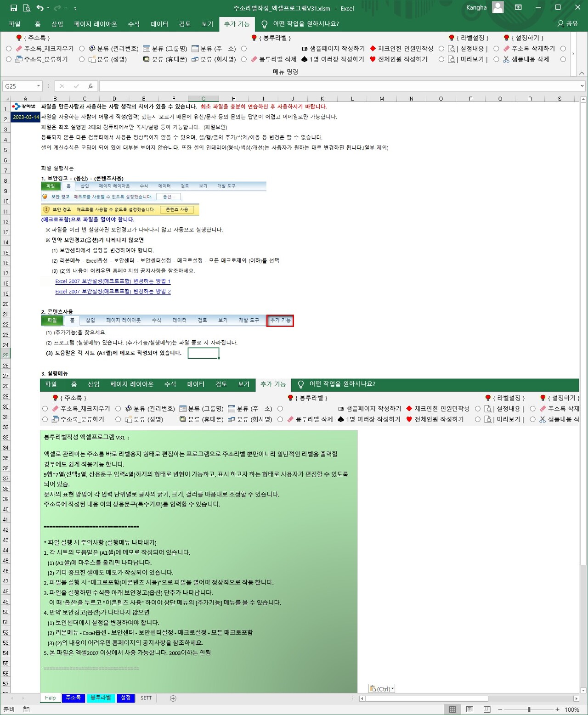The image size is (588, 715).
Task: Open link Excel 2007 보안설정 변경하는 방법 1
Action: (x=113, y=281)
